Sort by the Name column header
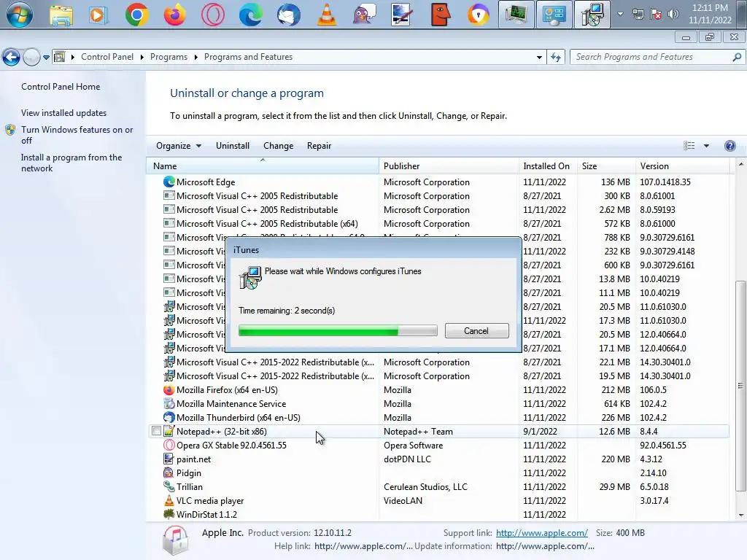Image resolution: width=747 pixels, height=560 pixels. [263, 166]
